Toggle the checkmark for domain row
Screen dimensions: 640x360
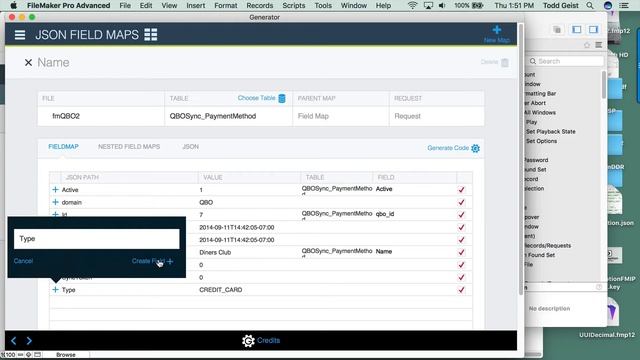462,202
